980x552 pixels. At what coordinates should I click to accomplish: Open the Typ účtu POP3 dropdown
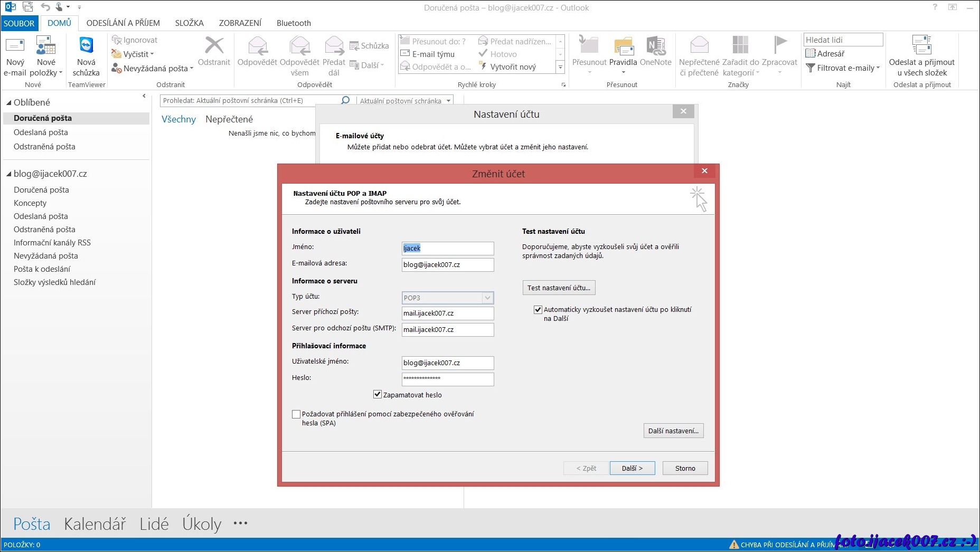click(487, 298)
